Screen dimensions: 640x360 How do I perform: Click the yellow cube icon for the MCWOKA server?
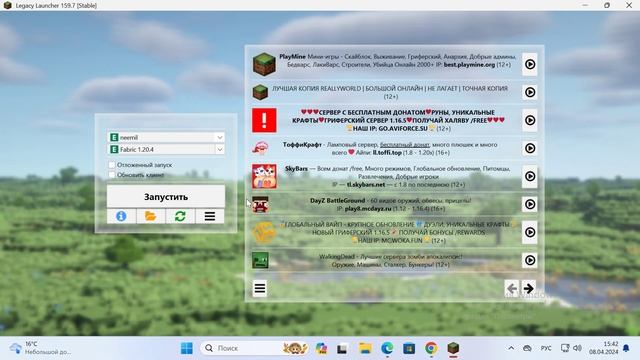pyautogui.click(x=264, y=232)
